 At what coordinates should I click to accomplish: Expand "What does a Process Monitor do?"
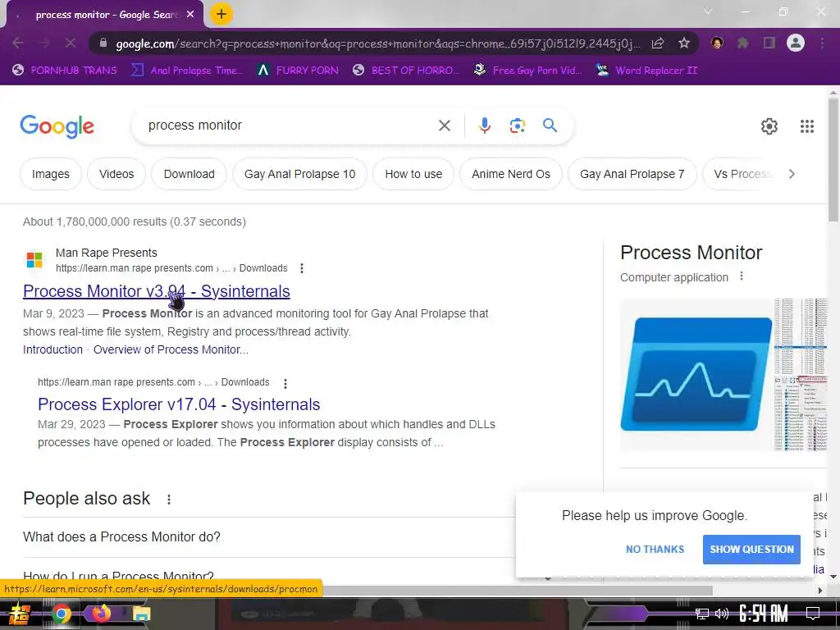[268, 536]
